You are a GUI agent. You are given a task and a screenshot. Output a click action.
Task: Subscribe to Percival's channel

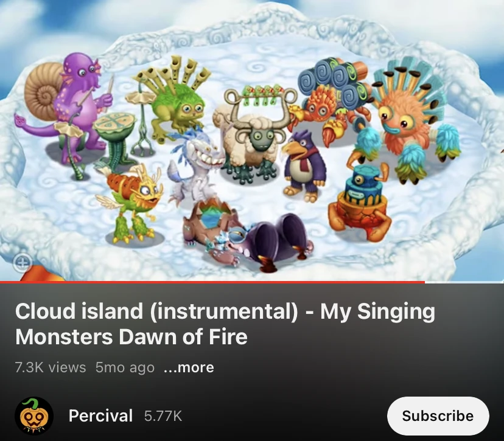click(x=438, y=415)
